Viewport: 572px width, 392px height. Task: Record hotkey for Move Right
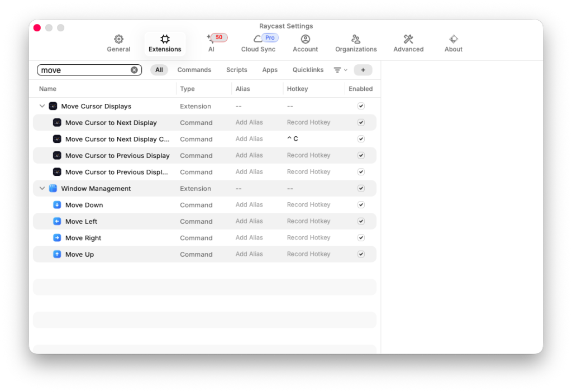[x=308, y=238]
